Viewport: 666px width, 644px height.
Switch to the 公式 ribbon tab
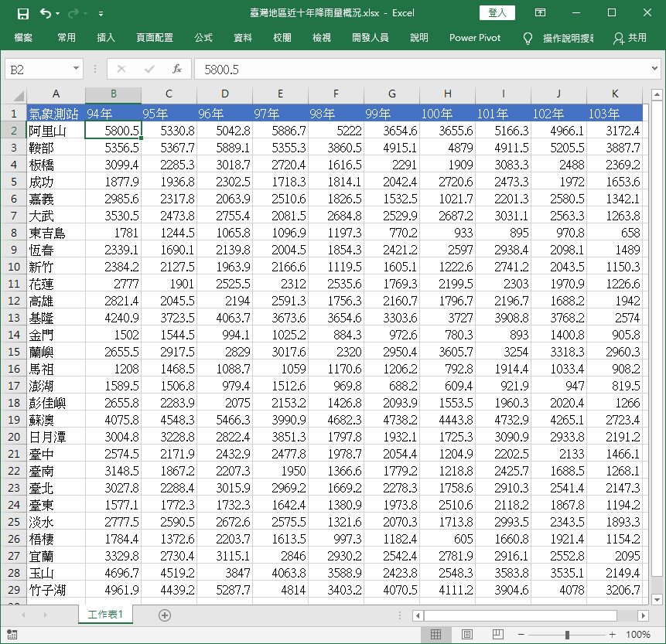click(x=203, y=38)
